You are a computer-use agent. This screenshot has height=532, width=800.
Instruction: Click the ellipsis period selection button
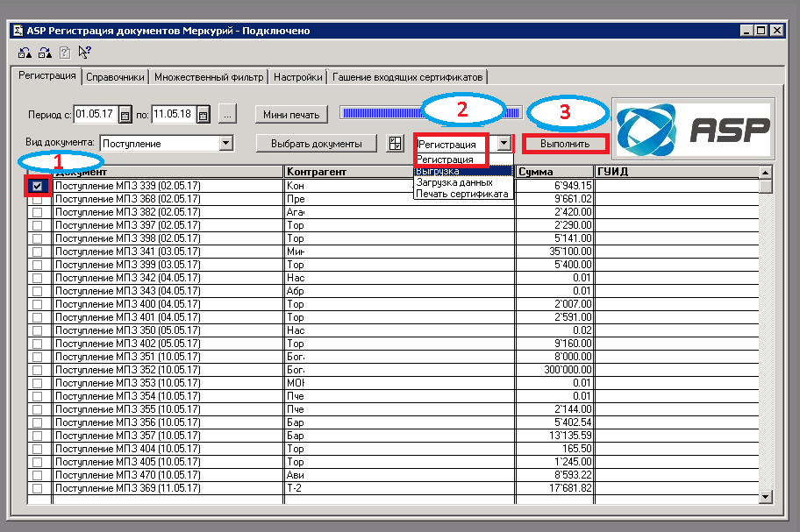click(x=227, y=115)
